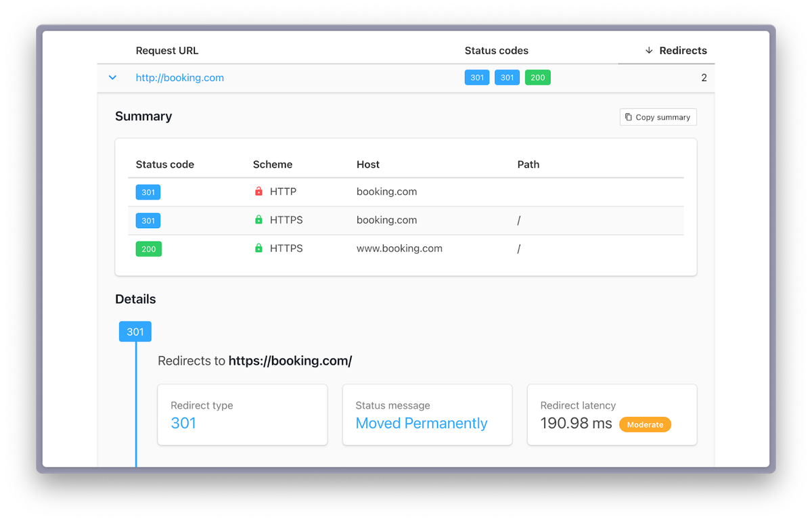
Task: Click HTTPS scheme in the booking.com 301 row
Action: [286, 221]
